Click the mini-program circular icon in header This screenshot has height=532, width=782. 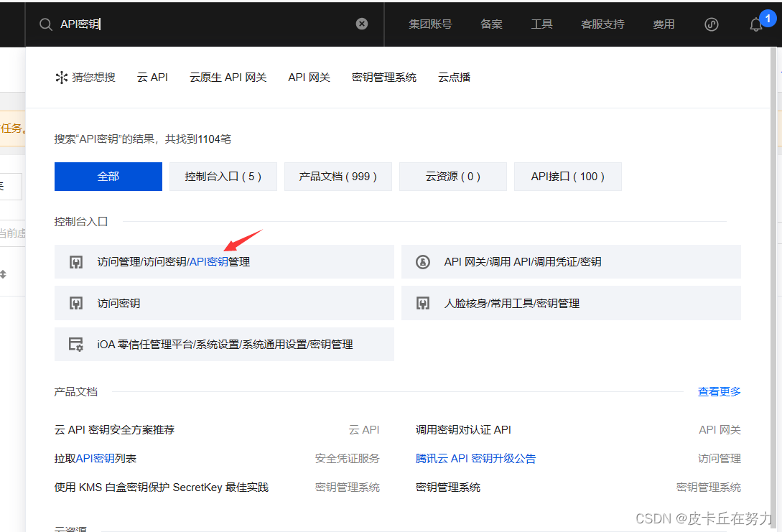coord(711,24)
